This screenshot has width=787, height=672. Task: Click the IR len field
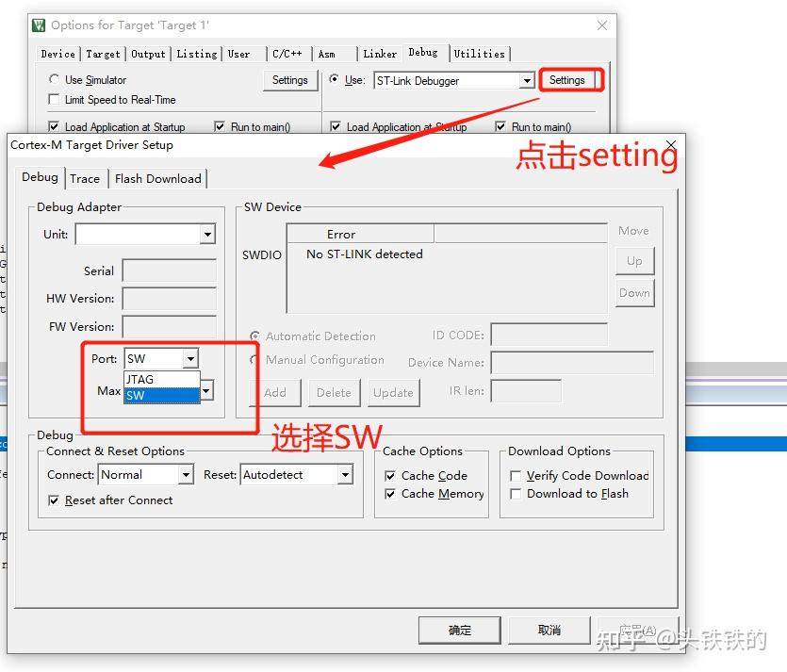pos(526,390)
